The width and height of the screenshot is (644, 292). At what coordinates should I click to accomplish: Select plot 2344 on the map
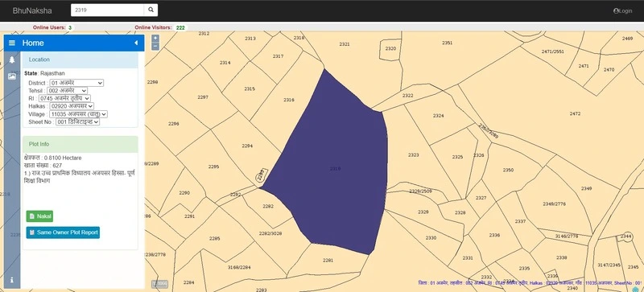click(x=626, y=236)
